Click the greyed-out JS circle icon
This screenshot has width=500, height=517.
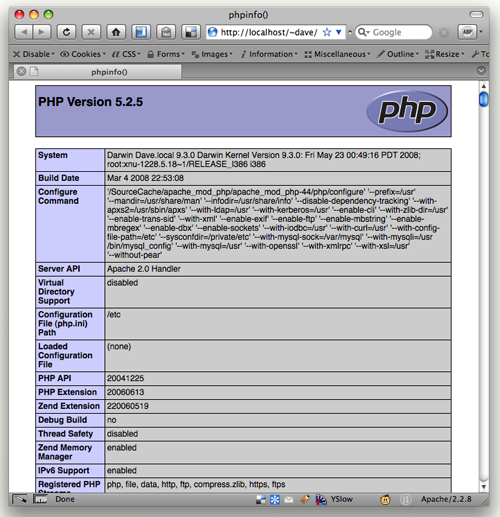click(405, 500)
